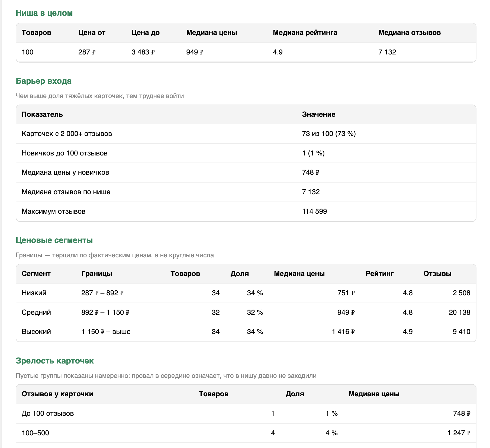This screenshot has height=448, width=490.
Task: Click the row "Новичков до 100 отзывов"
Action: [246, 153]
